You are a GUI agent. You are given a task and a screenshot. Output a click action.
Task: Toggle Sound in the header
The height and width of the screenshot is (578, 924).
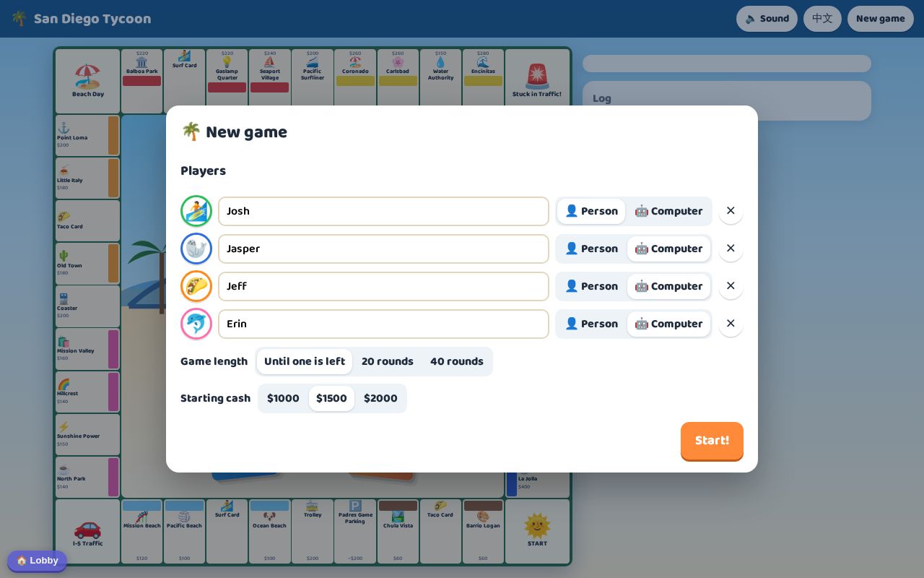767,19
